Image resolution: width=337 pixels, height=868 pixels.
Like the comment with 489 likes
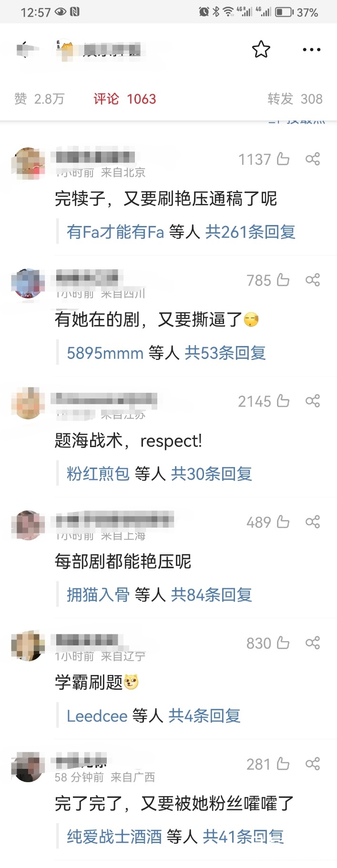coord(283,522)
